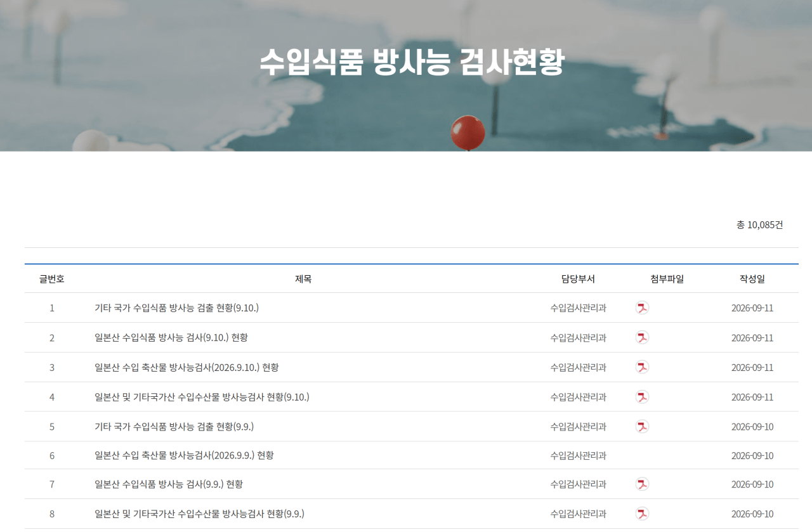
Task: Click the total count text 총 10,085건
Action: 759,225
